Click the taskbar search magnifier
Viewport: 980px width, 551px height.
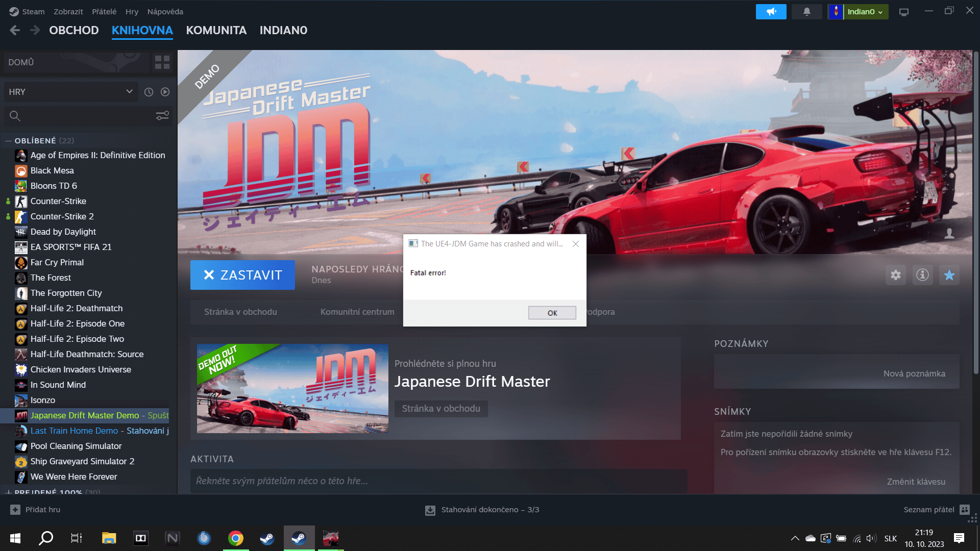[46, 538]
